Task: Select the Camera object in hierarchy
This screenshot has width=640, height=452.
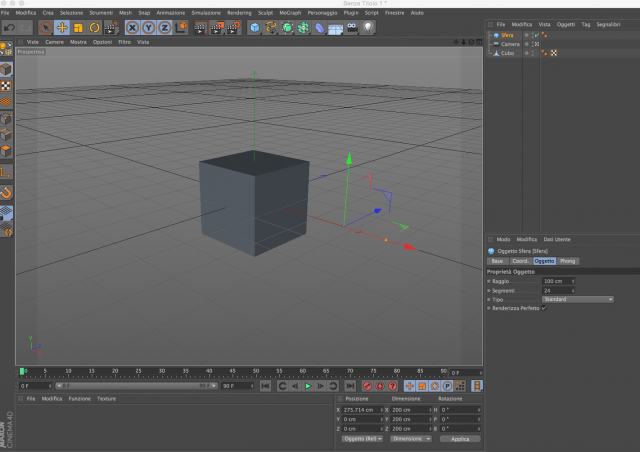Action: pos(510,44)
